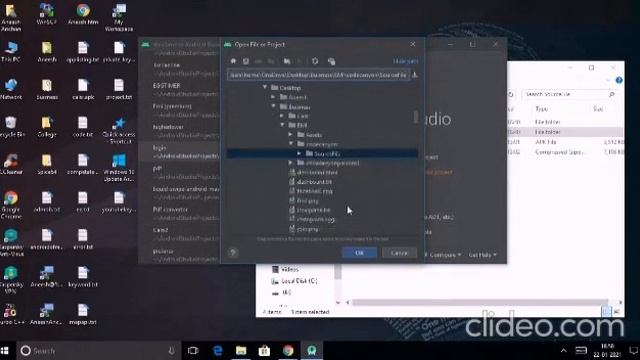Image resolution: width=640 pixels, height=360 pixels.
Task: Click the Hide path link
Action: (405, 61)
